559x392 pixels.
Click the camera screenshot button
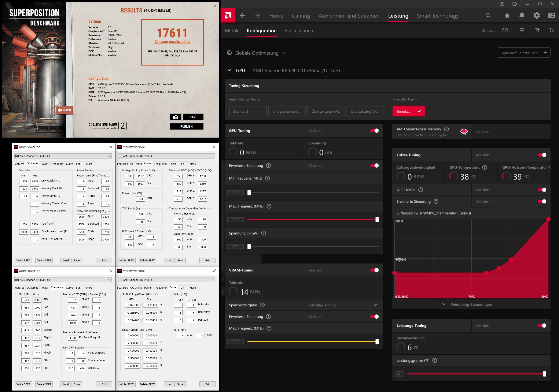tap(175, 117)
